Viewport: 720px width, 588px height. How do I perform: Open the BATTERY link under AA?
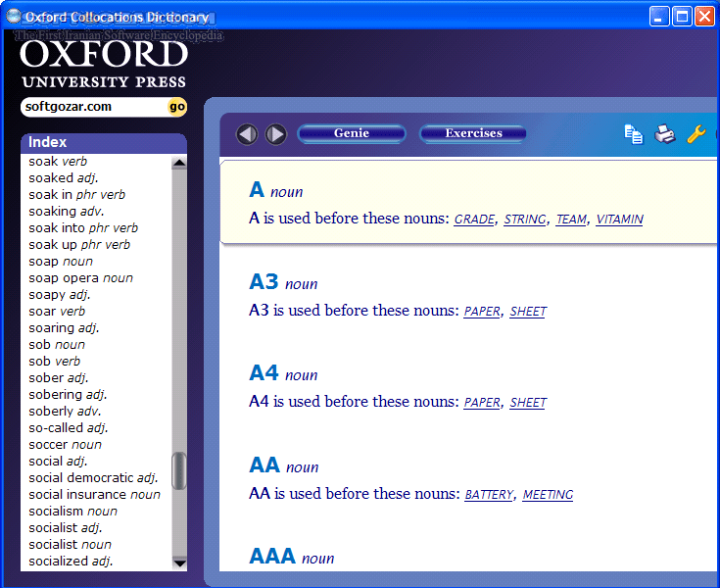489,495
